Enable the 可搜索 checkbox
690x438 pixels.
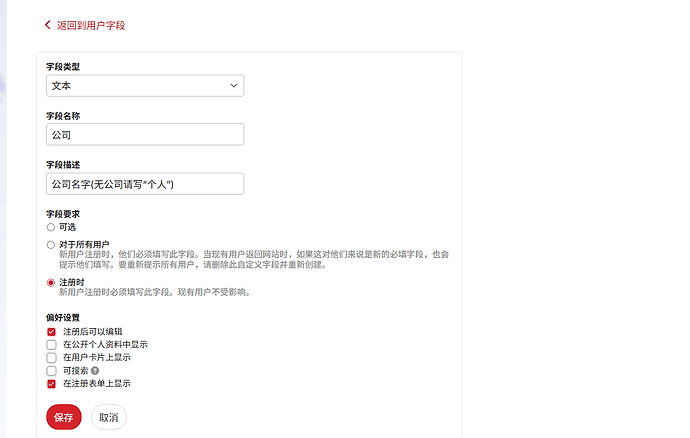[x=51, y=371]
